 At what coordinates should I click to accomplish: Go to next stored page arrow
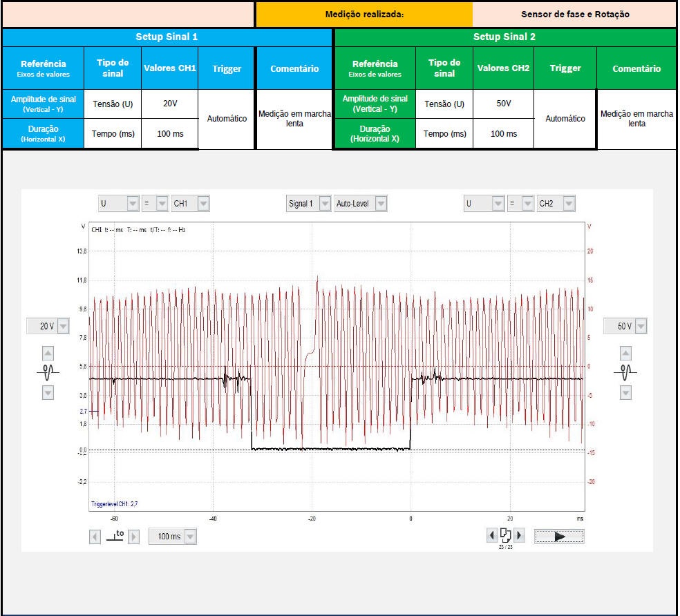[x=519, y=535]
